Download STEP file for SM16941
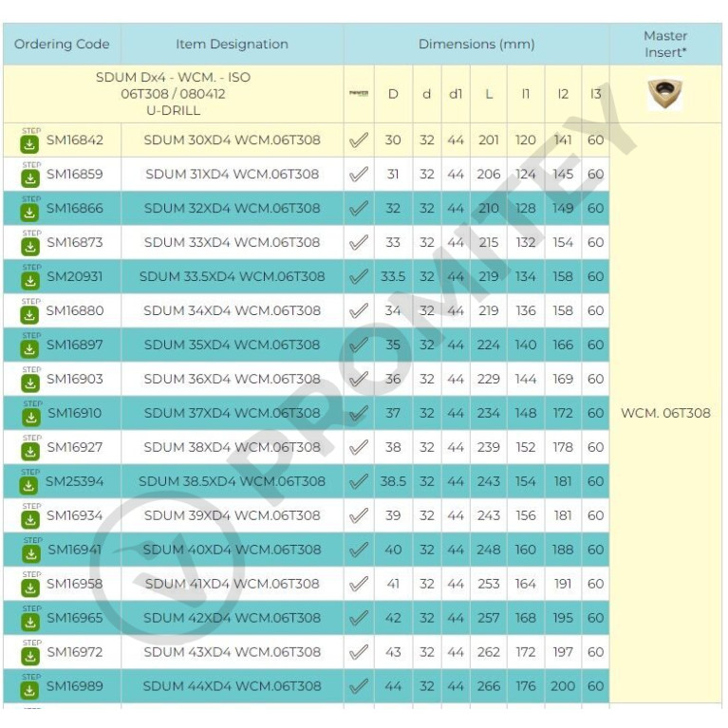The image size is (728, 728). 31,554
